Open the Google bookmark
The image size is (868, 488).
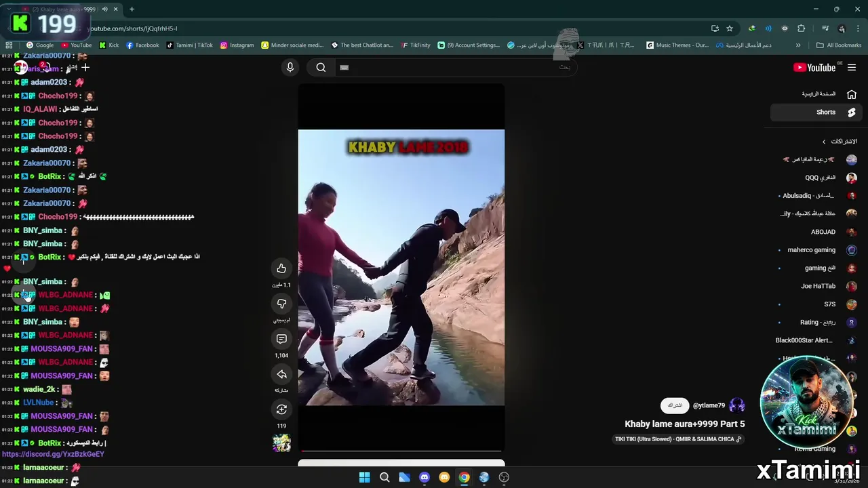pyautogui.click(x=40, y=45)
